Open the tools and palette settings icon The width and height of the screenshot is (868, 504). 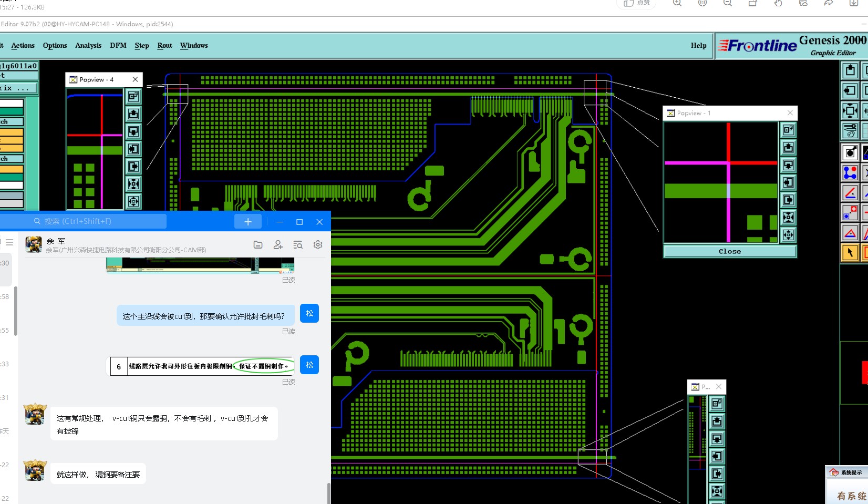point(850,130)
